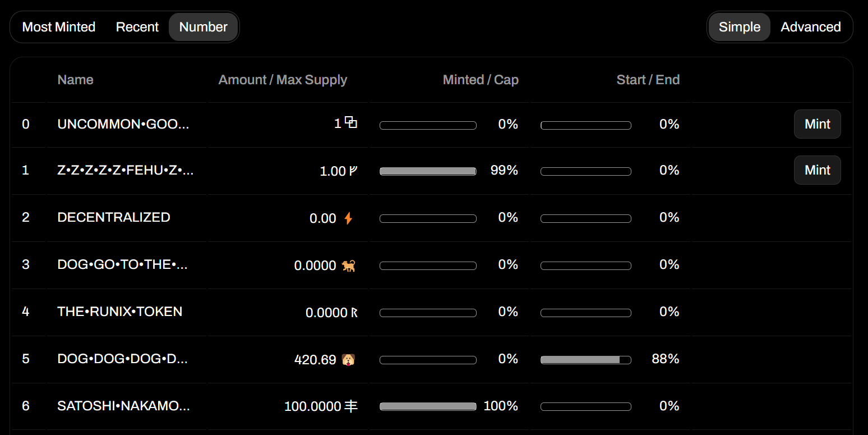Mint the Z•Z•Z•Z•Z•FEHU rune

(x=818, y=170)
